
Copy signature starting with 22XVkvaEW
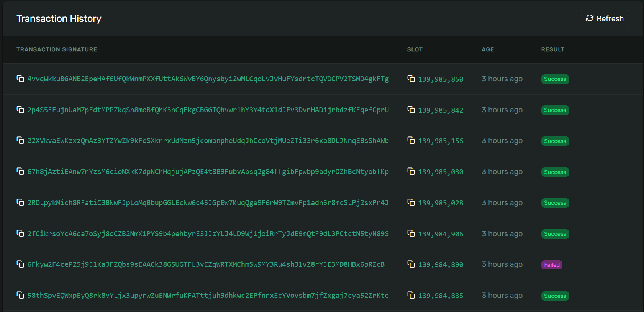pos(20,140)
